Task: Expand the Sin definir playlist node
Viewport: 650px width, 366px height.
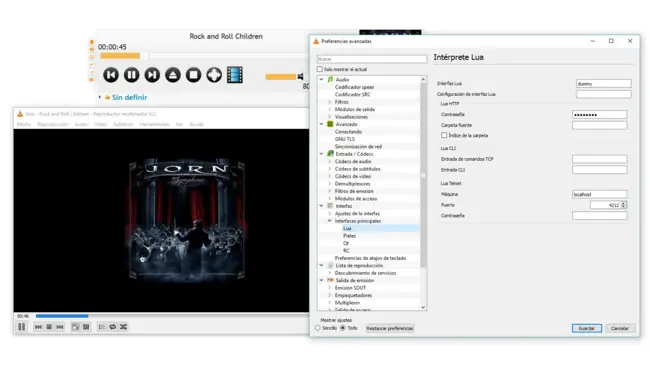Action: tap(99, 97)
